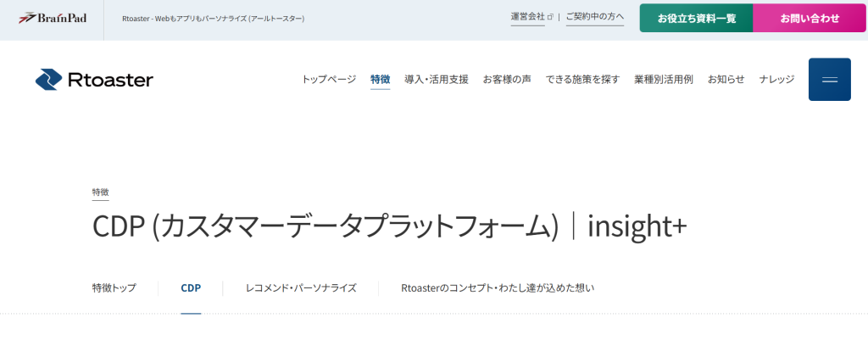Switch to the 特徴トップ tab
The width and height of the screenshot is (868, 357).
click(114, 287)
